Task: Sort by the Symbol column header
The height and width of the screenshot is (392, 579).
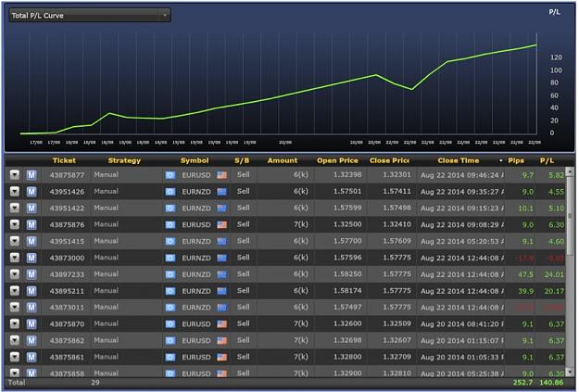Action: pos(195,160)
